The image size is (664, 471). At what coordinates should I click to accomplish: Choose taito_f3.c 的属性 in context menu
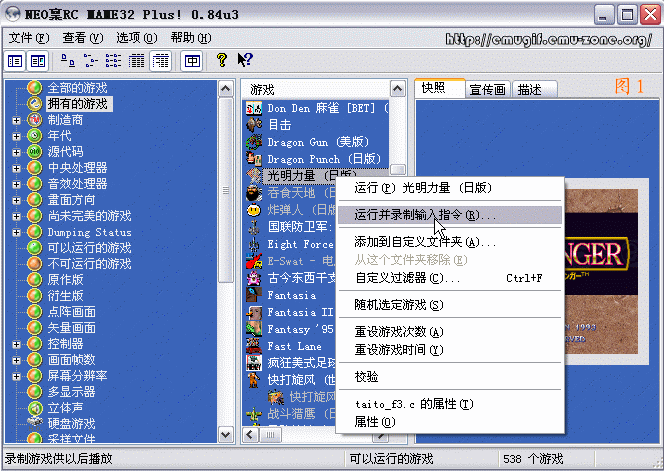pos(450,404)
